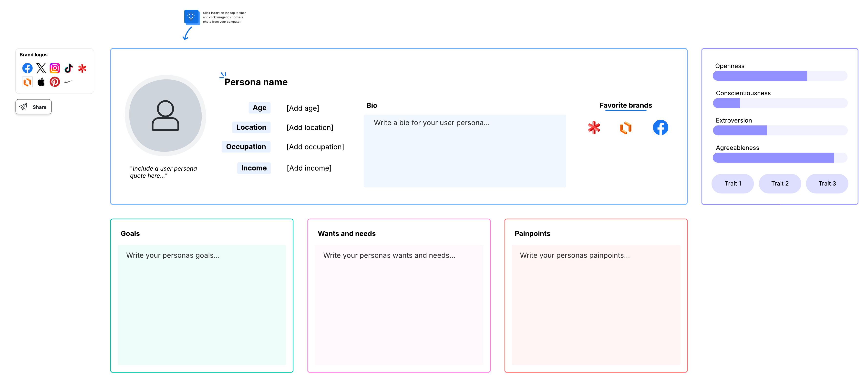This screenshot has width=868, height=382.
Task: Click the Trait 1 pill button
Action: click(733, 183)
